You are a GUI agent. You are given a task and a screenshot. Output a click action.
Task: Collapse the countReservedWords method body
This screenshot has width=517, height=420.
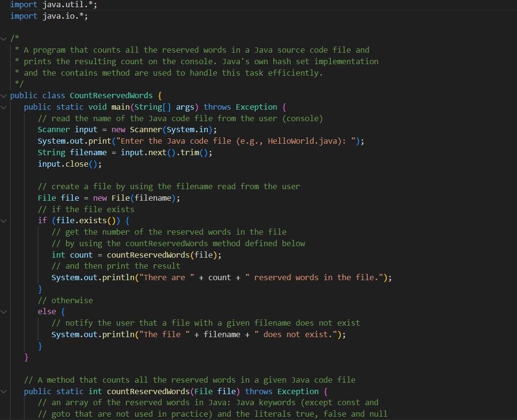click(4, 391)
